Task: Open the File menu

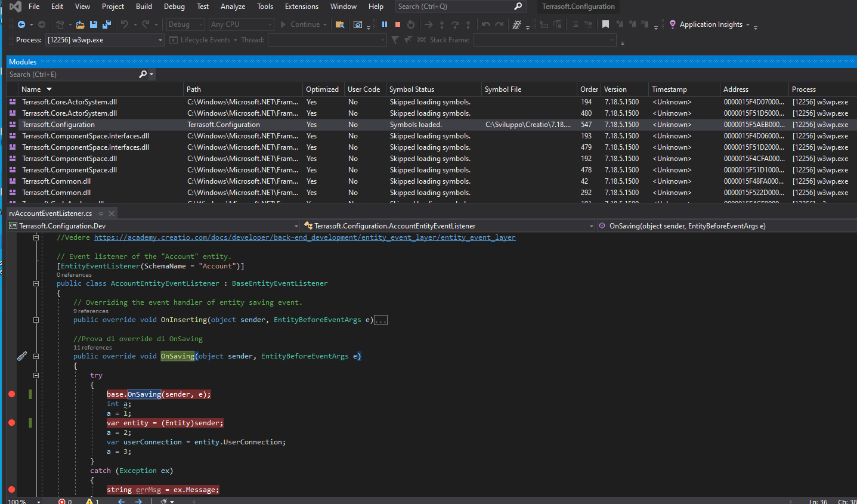Action: [34, 7]
